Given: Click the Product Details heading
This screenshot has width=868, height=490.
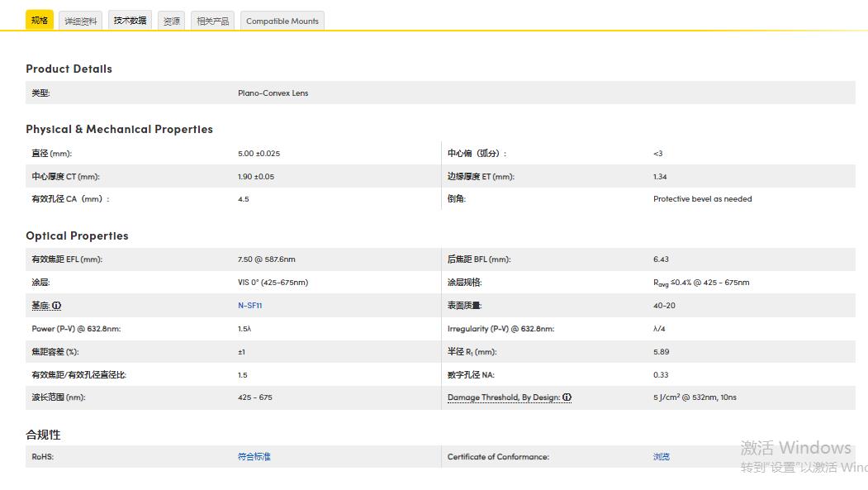Looking at the screenshot, I should [x=69, y=69].
